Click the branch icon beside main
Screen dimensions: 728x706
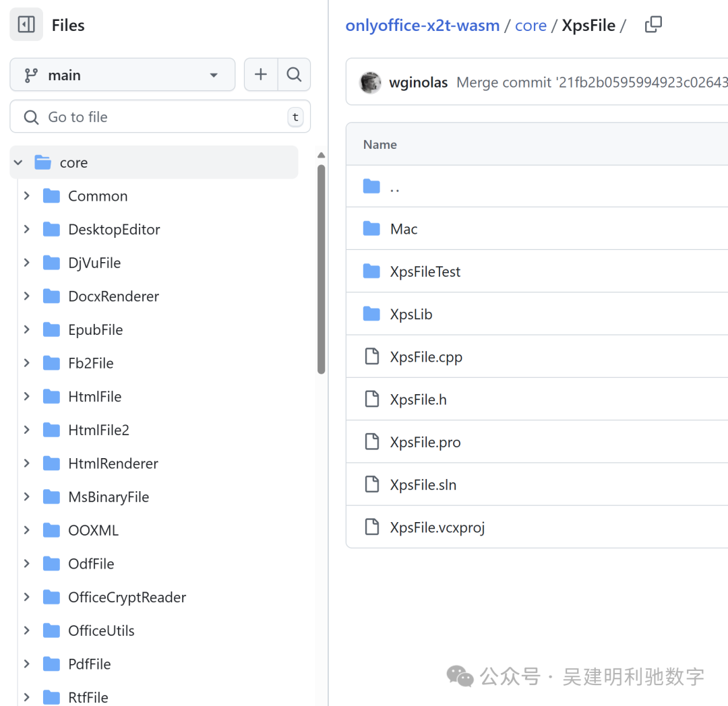tap(32, 75)
